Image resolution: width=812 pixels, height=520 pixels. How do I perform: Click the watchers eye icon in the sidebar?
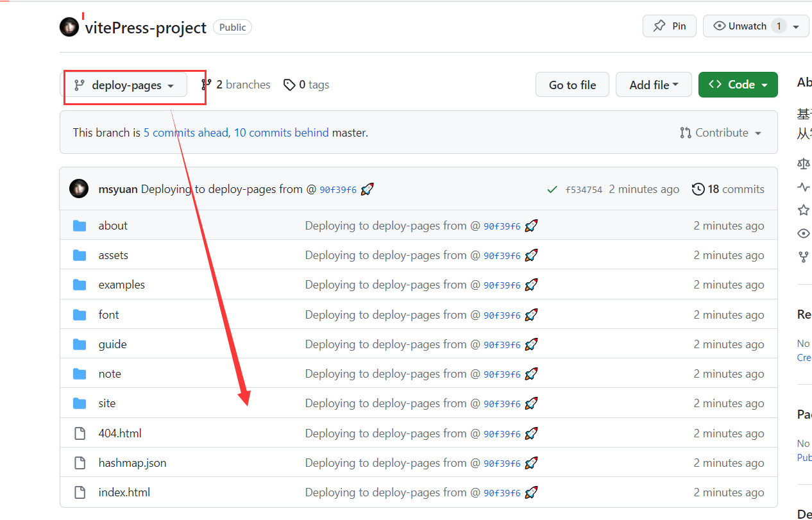804,233
